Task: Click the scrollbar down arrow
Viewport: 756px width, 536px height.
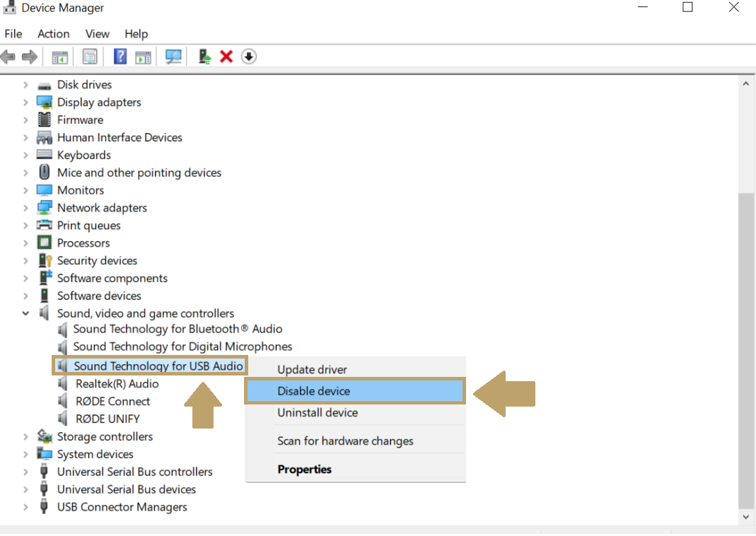Action: pos(745,517)
